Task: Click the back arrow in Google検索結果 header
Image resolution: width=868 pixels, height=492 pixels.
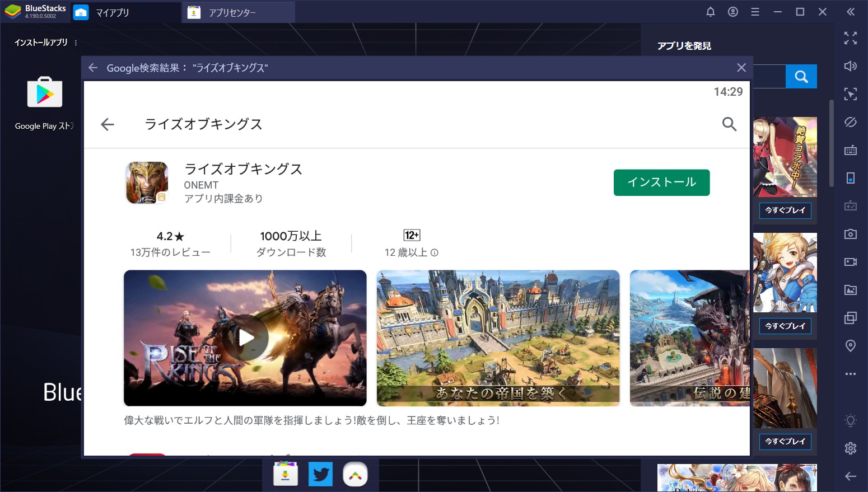Action: point(93,68)
